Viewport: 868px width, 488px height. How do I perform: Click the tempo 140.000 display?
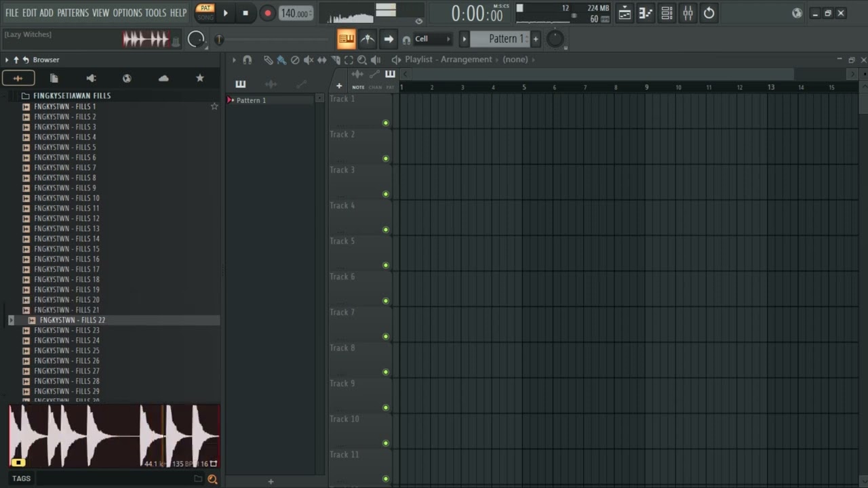(295, 13)
